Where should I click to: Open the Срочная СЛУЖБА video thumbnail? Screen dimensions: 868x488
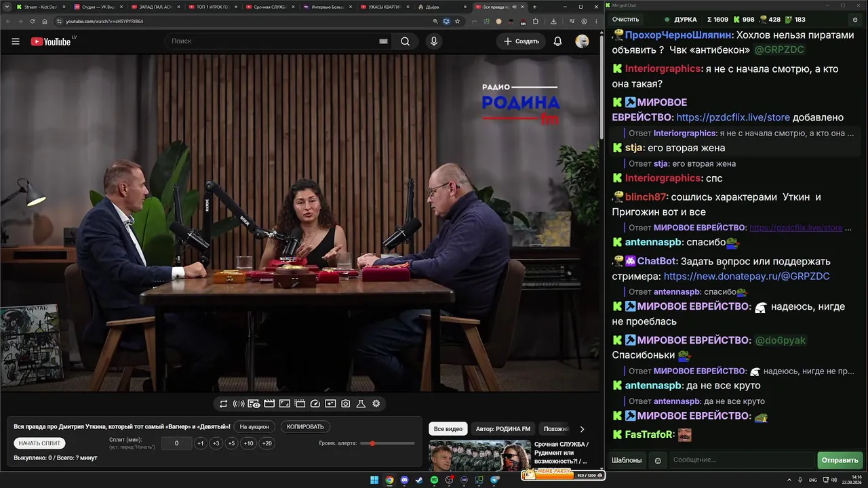click(479, 455)
